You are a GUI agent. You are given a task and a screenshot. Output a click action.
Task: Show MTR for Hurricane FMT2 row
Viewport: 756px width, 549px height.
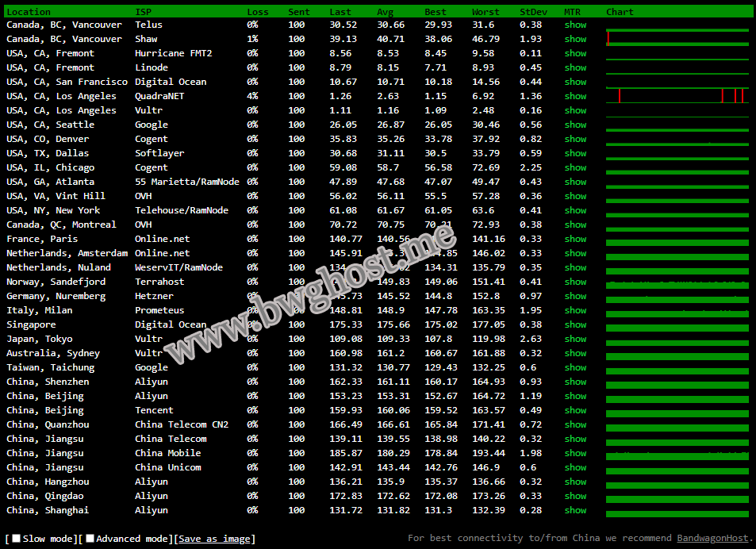point(575,53)
